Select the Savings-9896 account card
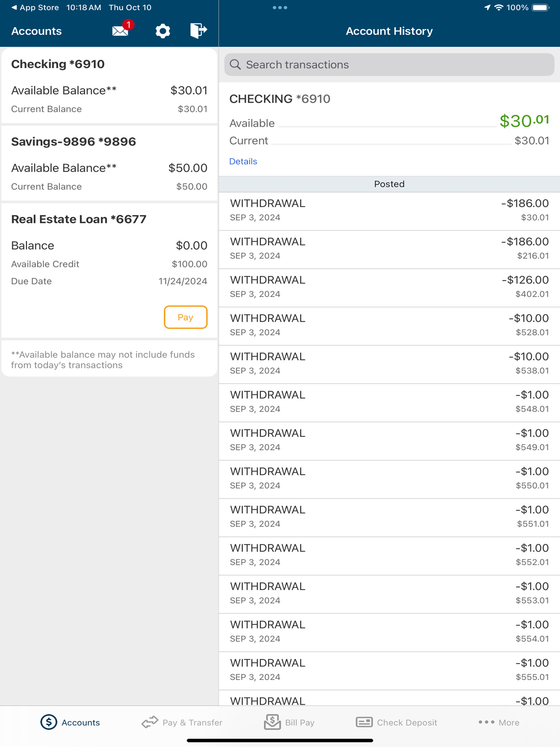The image size is (560, 747). (109, 164)
